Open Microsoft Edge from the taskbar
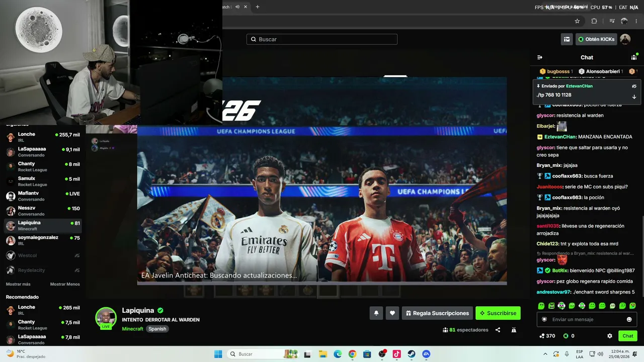The height and width of the screenshot is (362, 644). (337, 354)
